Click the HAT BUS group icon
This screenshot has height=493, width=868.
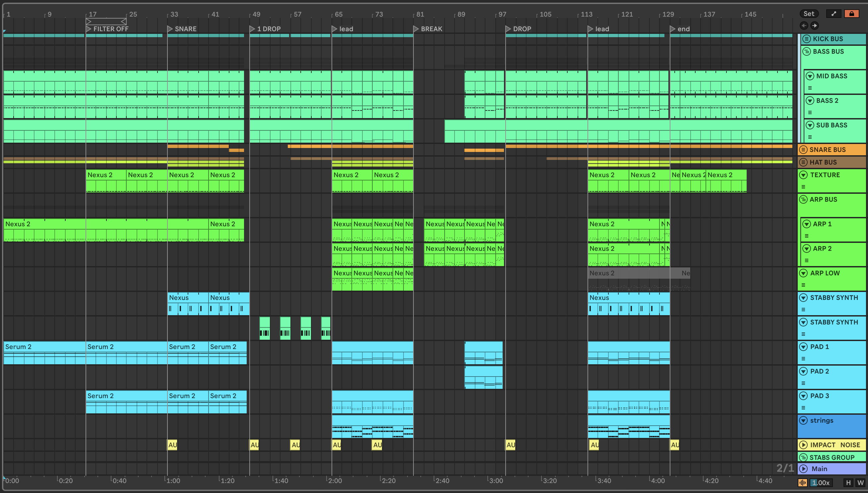coord(803,162)
